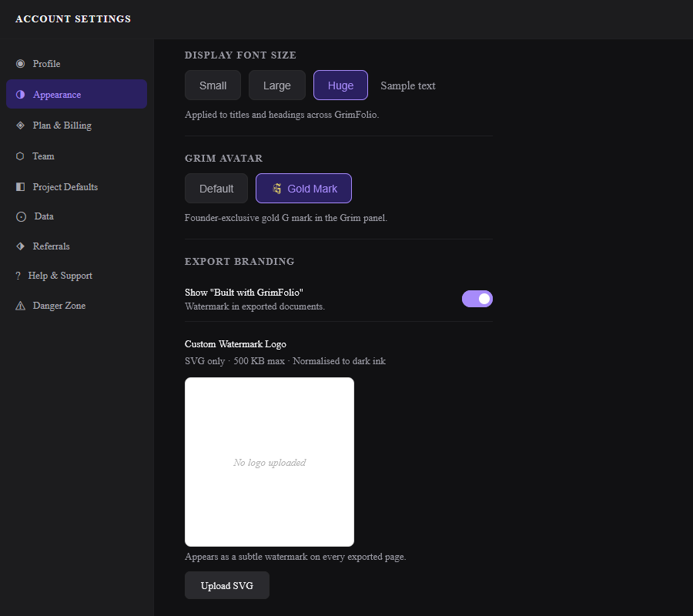
Task: Click the Upload SVG button
Action: click(x=226, y=585)
